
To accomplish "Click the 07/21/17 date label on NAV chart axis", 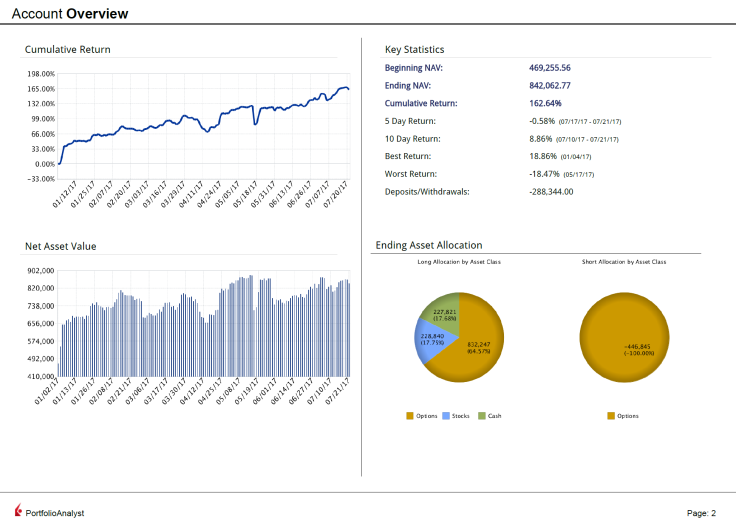I will [337, 391].
